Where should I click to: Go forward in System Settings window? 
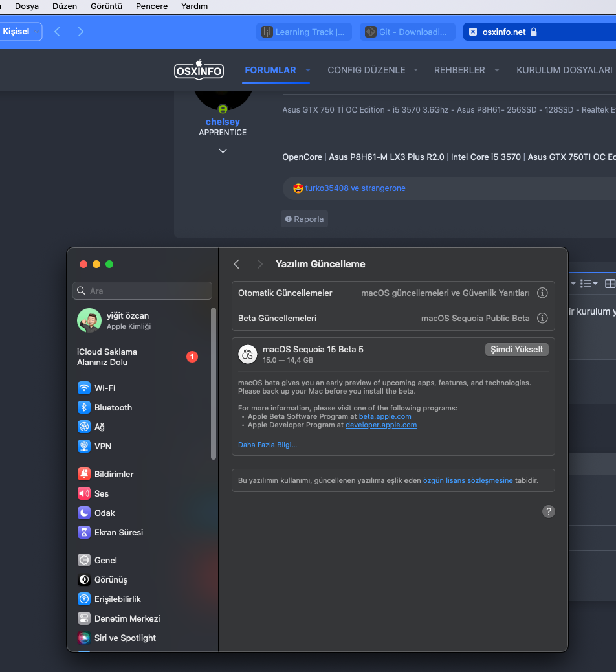259,264
